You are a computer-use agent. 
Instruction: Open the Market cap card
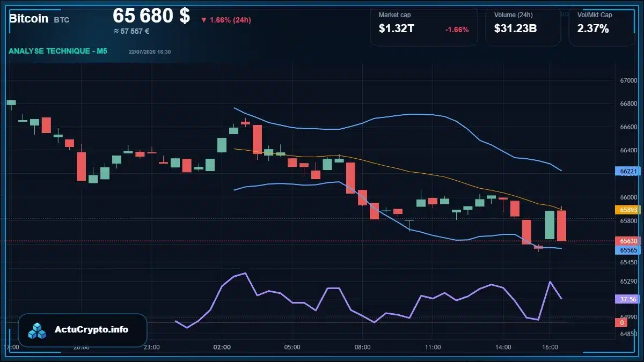pos(424,26)
